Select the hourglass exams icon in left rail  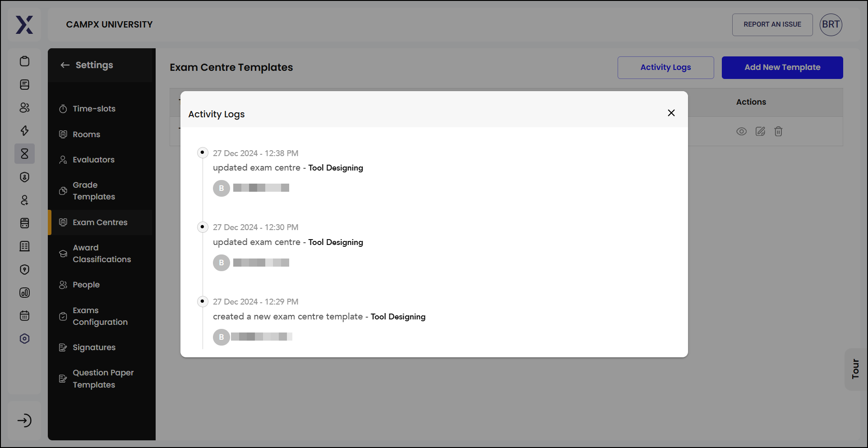pyautogui.click(x=25, y=154)
